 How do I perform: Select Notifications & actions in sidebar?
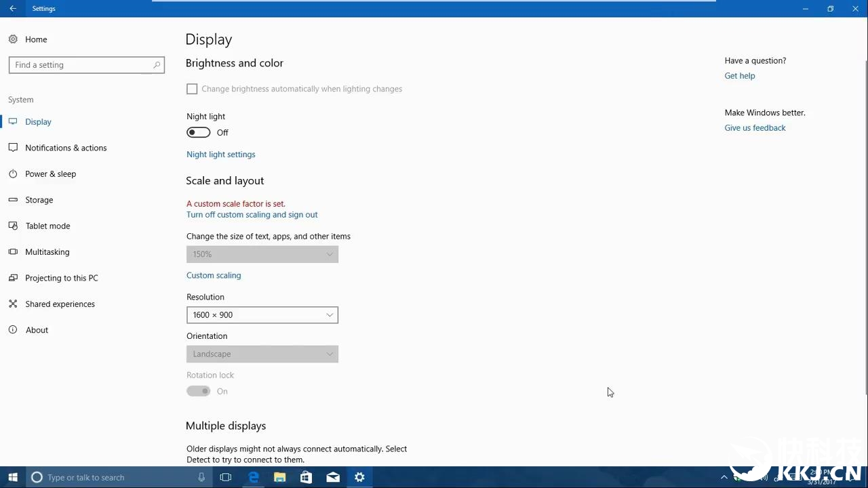point(65,148)
